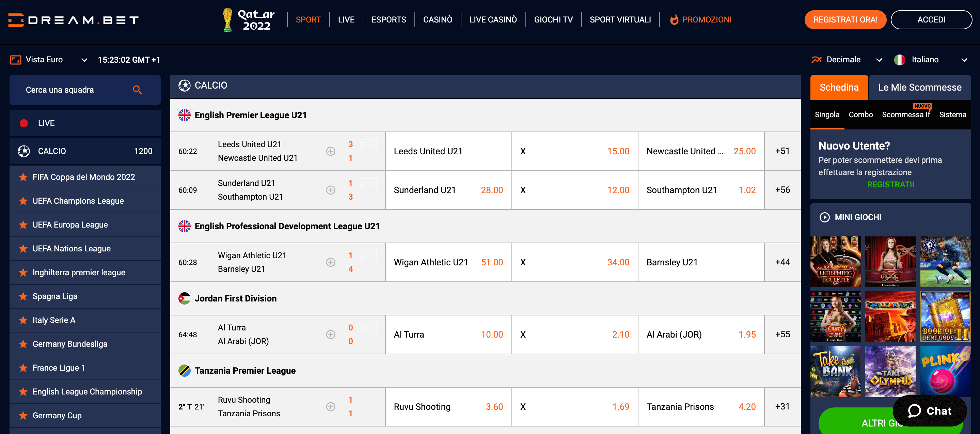Click the plus icon in Leeds United U21 match row

[331, 151]
